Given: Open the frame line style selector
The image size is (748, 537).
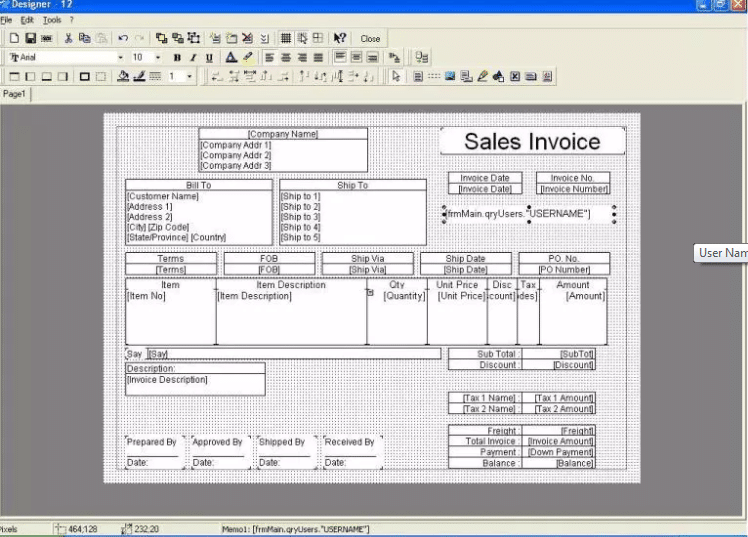Looking at the screenshot, I should tap(155, 76).
